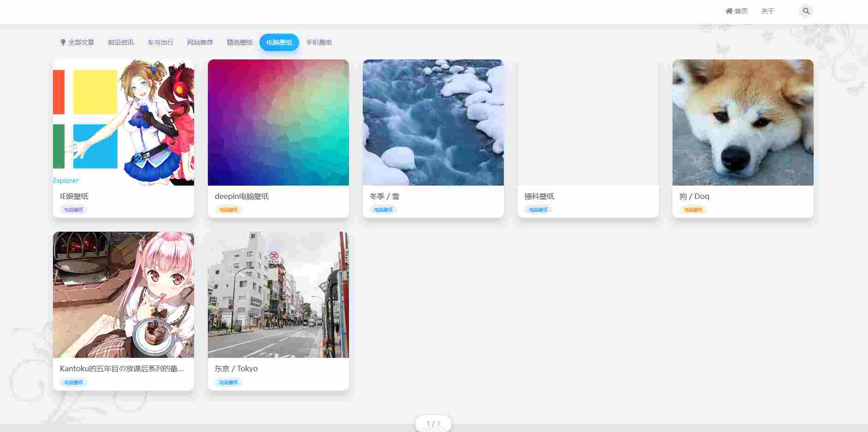Screen dimensions: 868x432
Task: Click the 1 / 1 pagination indicator
Action: 433,424
